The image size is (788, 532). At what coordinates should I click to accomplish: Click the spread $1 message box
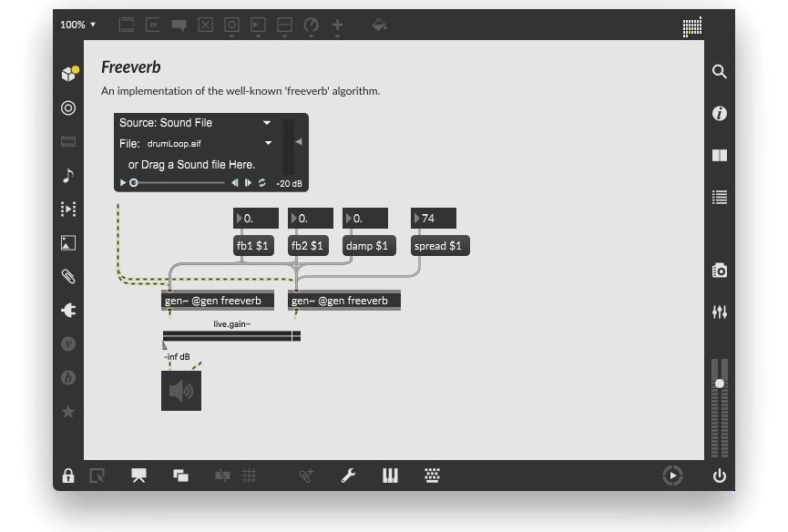pyautogui.click(x=440, y=246)
